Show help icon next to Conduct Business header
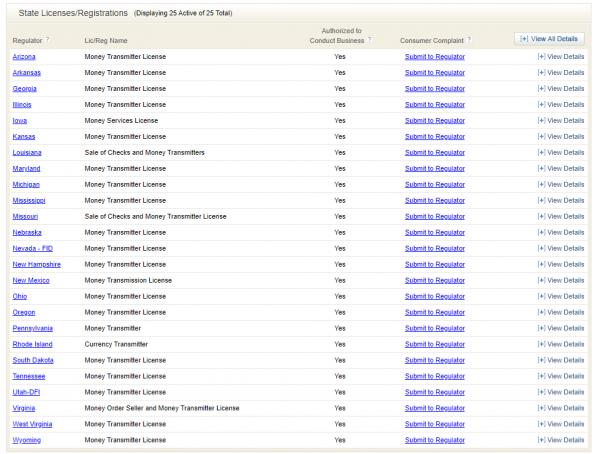 (370, 39)
